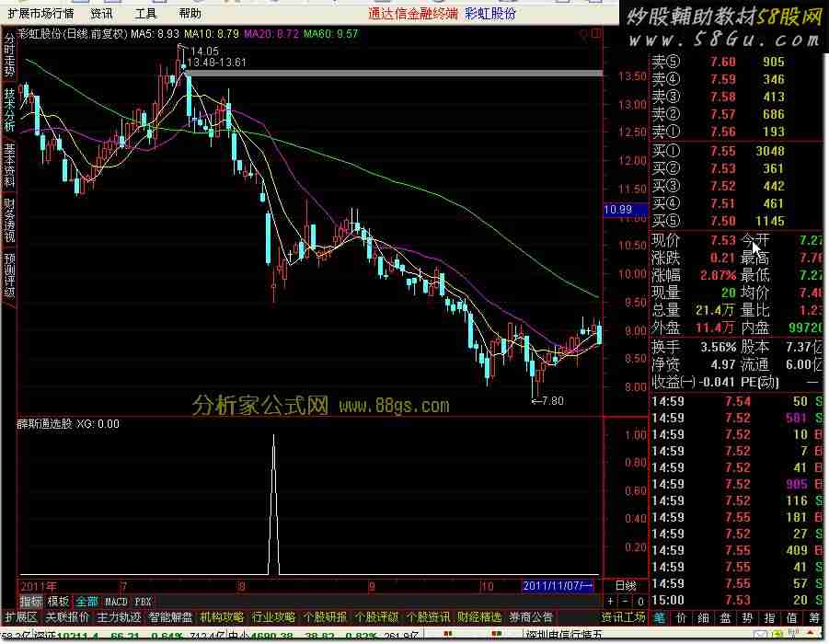Switch to 分时走势 side tab
The image size is (829, 644).
point(9,54)
